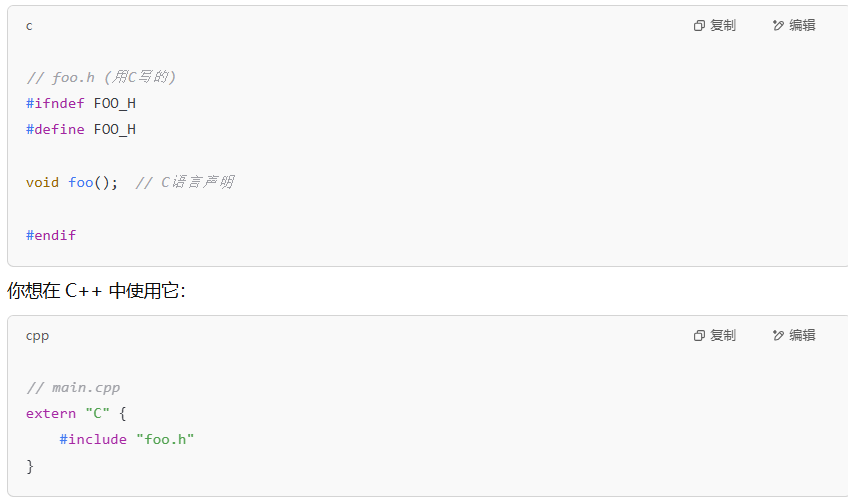
Task: Click the closing brace in the cpp block
Action: 30,466
